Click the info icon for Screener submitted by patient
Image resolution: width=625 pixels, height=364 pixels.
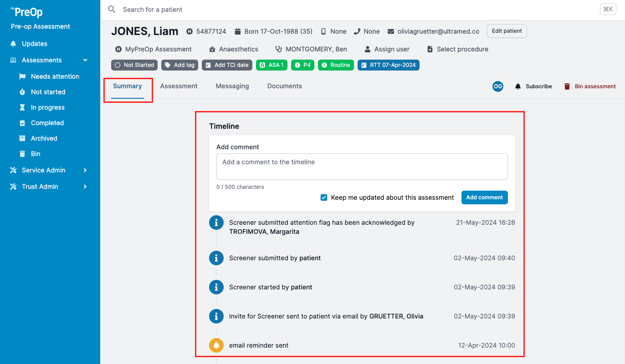tap(216, 258)
